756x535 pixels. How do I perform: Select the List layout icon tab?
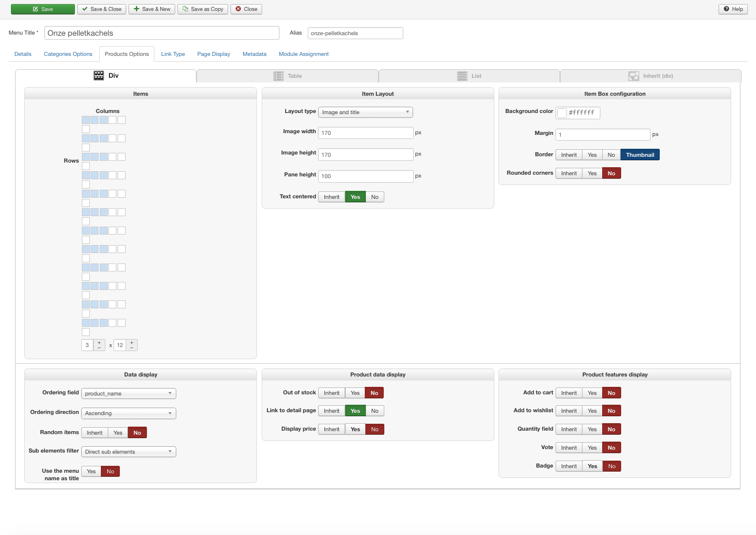(x=469, y=76)
